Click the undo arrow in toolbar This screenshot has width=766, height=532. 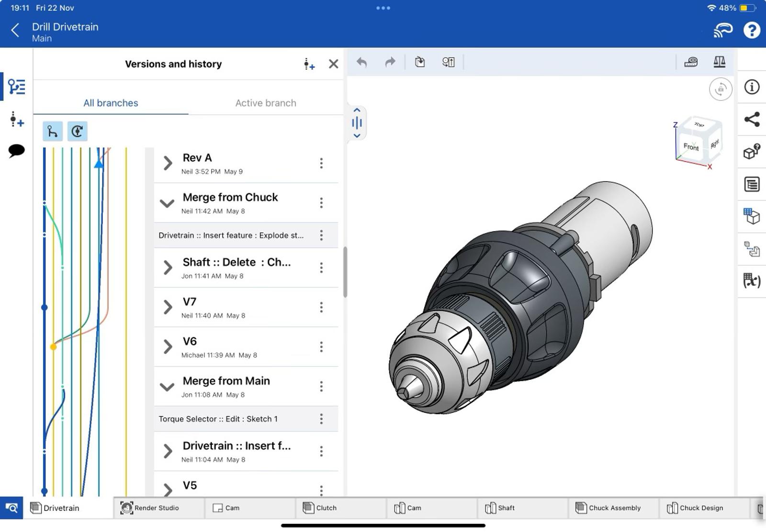362,62
